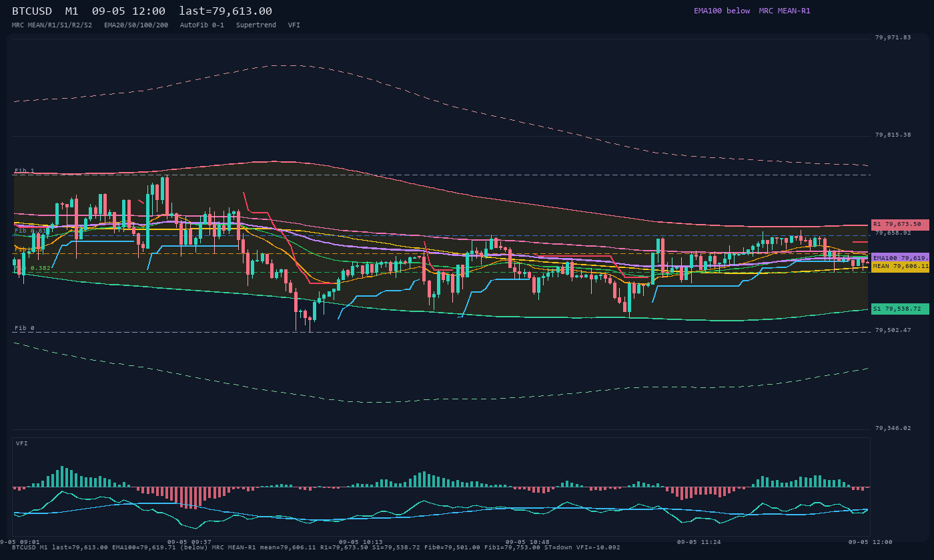Click the 'Fib 1' level label
The height and width of the screenshot is (560, 934).
coord(25,171)
